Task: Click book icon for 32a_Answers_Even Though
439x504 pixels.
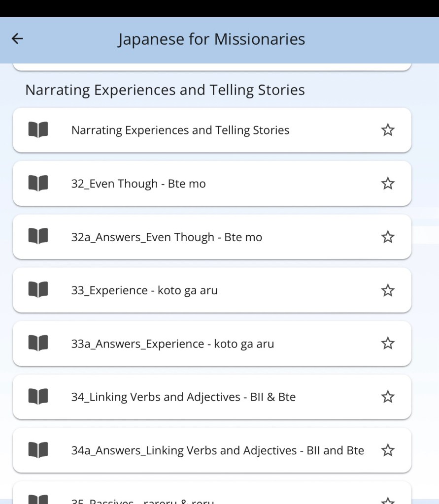Action: (38, 237)
